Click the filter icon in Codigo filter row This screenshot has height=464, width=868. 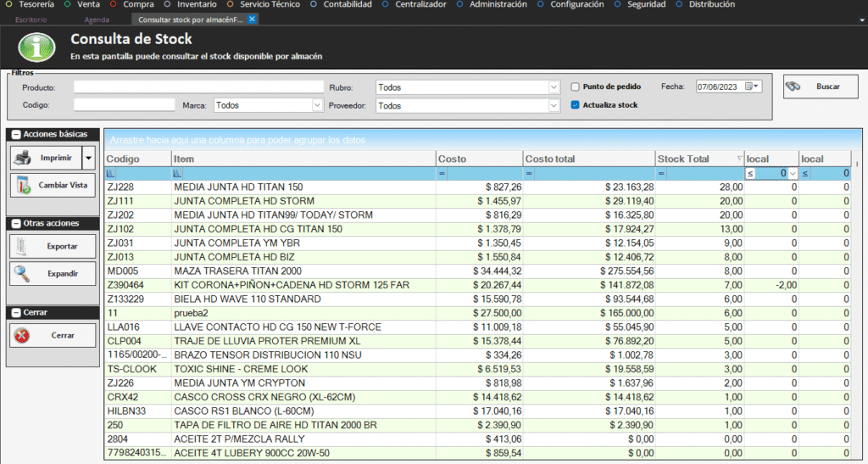tap(111, 173)
